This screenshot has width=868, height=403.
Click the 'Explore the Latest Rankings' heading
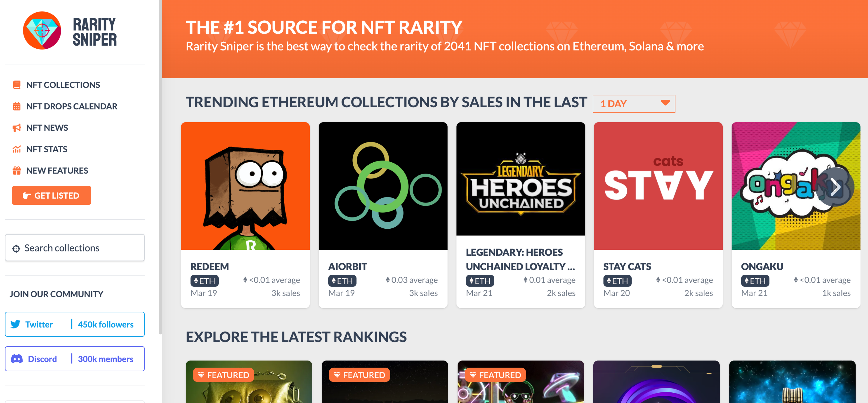tap(296, 337)
